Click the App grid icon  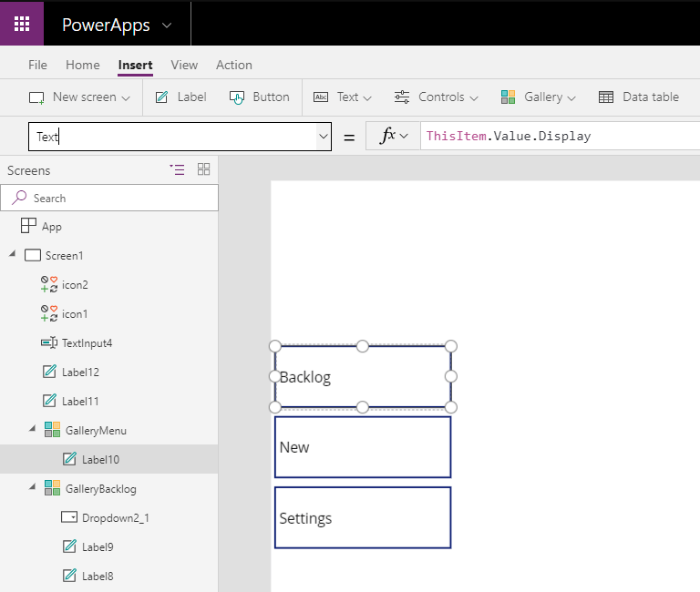[x=28, y=225]
